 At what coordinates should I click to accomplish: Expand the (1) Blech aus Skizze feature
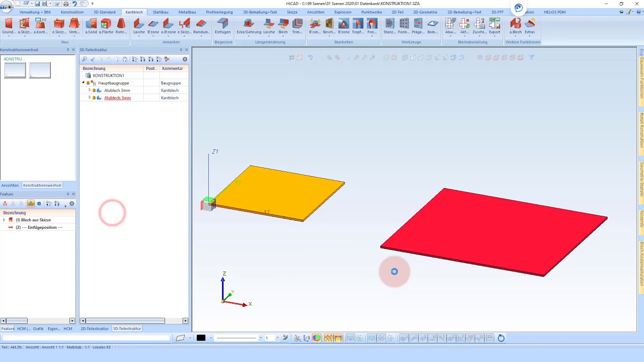click(4, 220)
